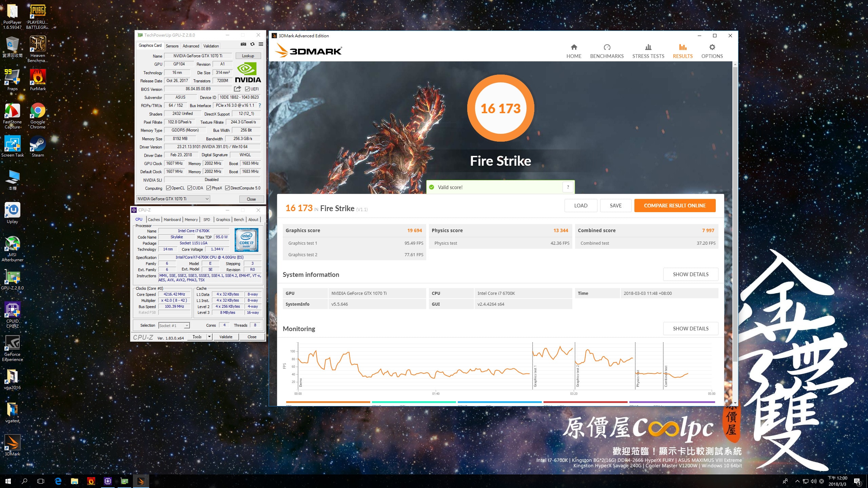Launch PUBG Battlegrounds desktop icon

[38, 16]
